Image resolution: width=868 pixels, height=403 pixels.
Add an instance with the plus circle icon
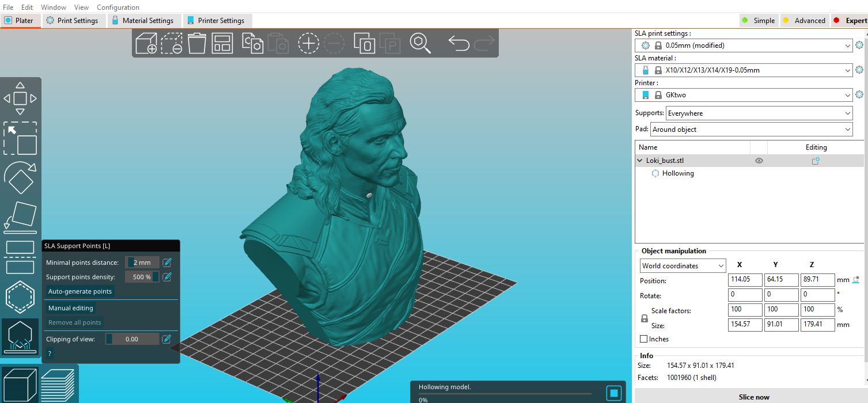point(309,43)
